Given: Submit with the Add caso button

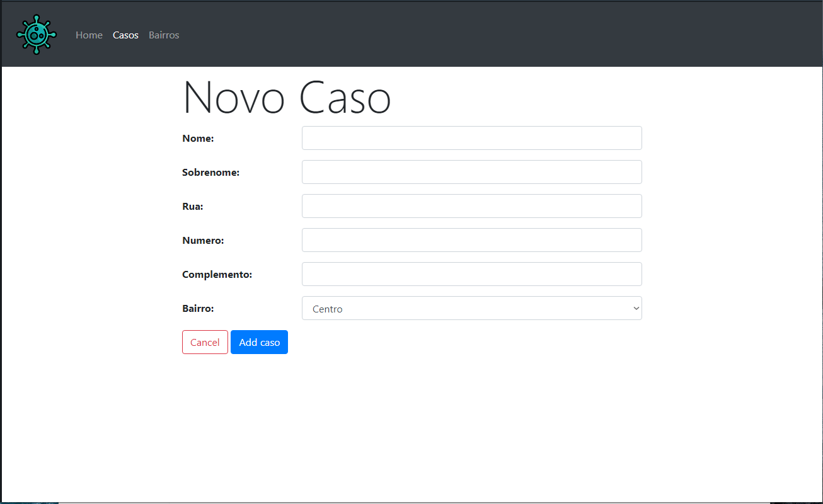Looking at the screenshot, I should (259, 342).
